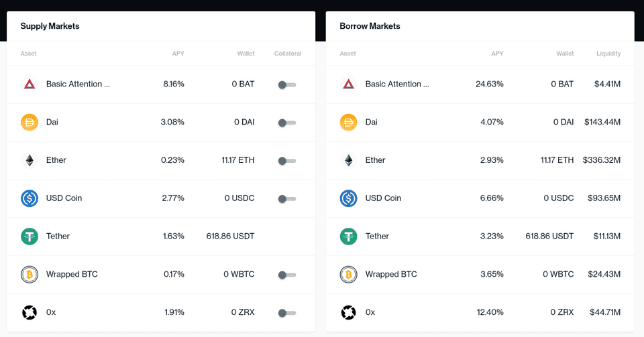The height and width of the screenshot is (337, 644).
Task: Toggle Wrapped BTC collateral switch
Action: pos(286,275)
